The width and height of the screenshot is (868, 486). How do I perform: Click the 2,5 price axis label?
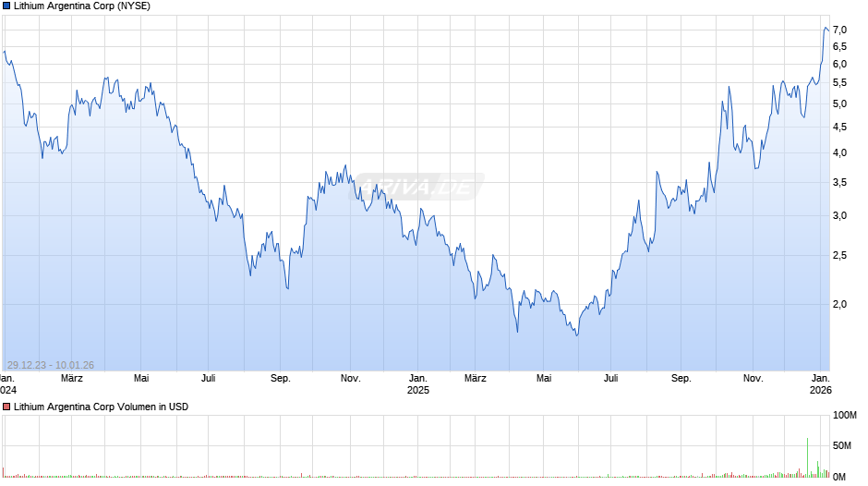(x=839, y=255)
